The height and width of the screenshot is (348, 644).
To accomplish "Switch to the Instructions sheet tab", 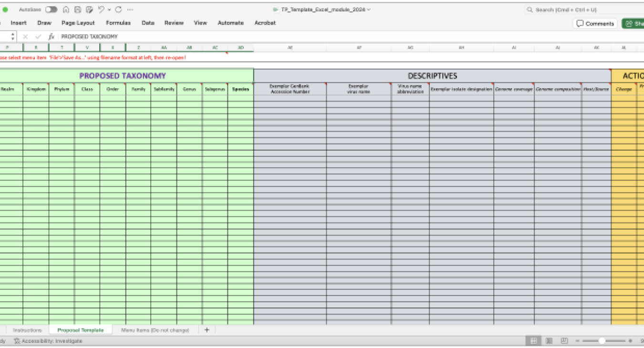I will pos(27,330).
